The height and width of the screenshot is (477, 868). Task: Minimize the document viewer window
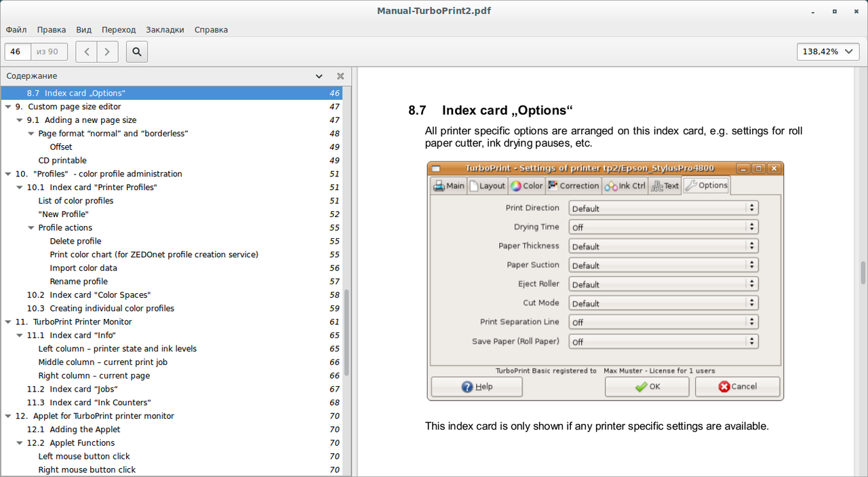click(814, 11)
